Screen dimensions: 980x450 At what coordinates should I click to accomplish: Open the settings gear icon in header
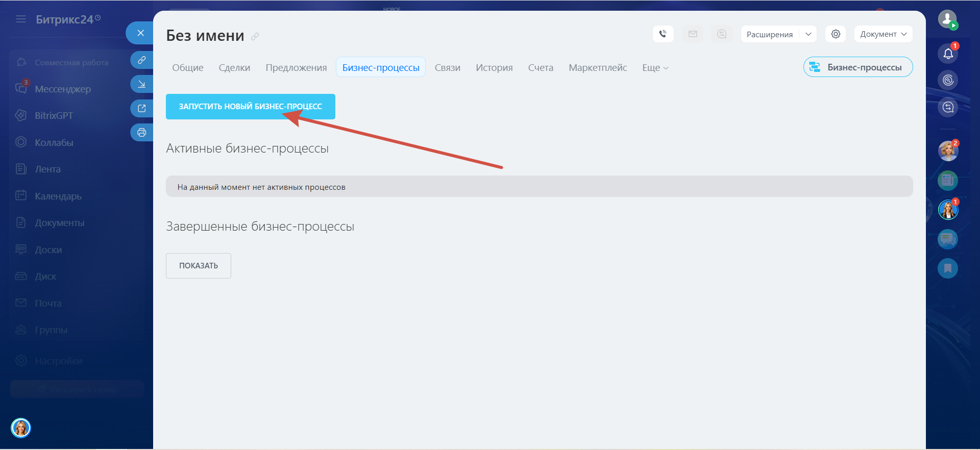pyautogui.click(x=836, y=34)
